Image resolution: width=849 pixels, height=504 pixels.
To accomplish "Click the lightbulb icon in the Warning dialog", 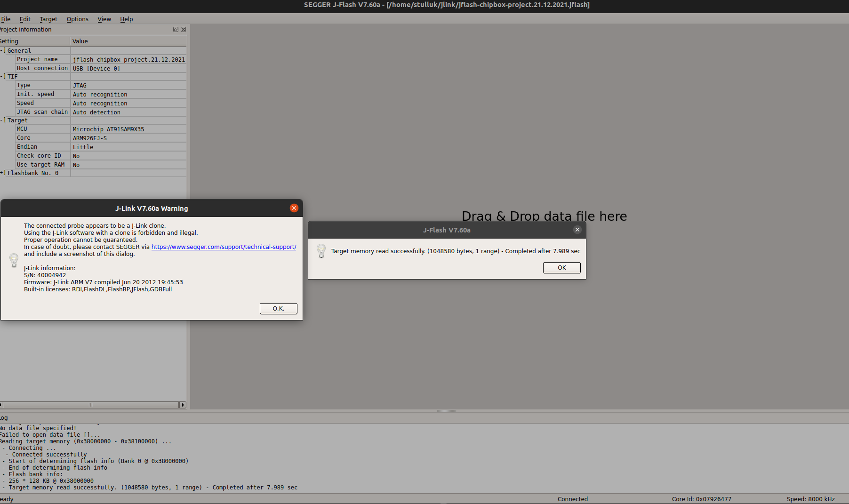I will [14, 260].
